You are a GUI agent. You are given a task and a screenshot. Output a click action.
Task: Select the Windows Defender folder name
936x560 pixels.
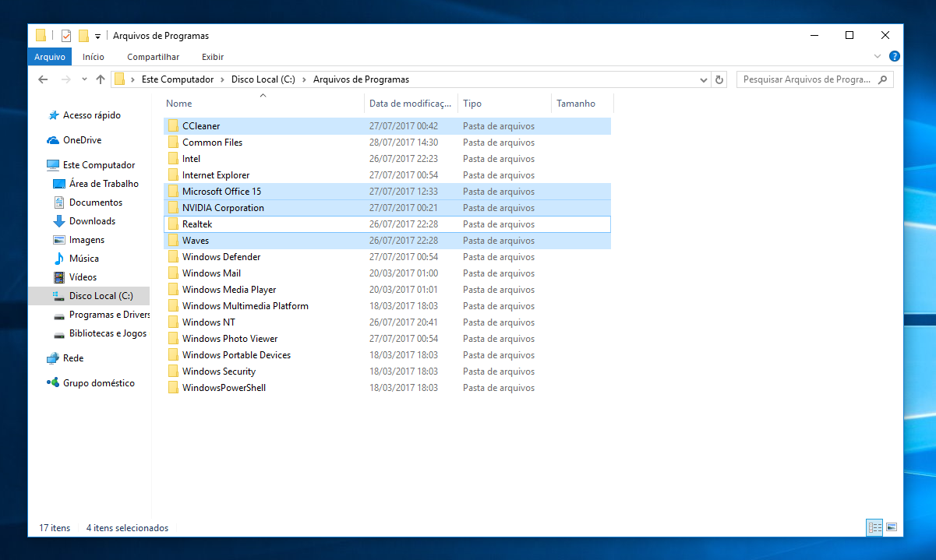point(221,257)
